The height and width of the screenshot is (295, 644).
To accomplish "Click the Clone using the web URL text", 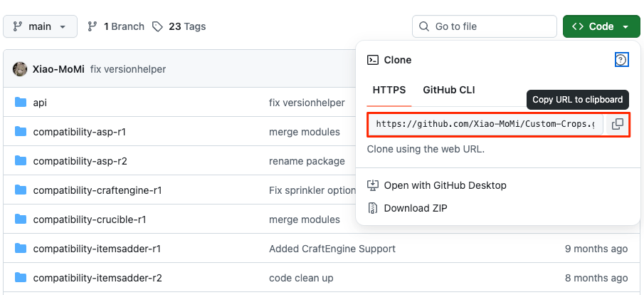I will pos(426,149).
